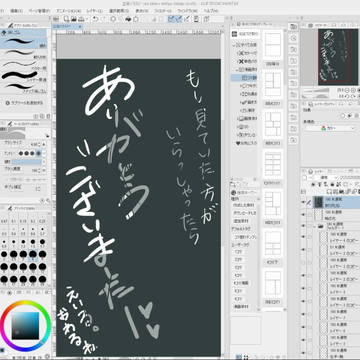This screenshot has width=360, height=360.
Task: Open the 表現色 カラー dropdown
Action: (x=331, y=128)
